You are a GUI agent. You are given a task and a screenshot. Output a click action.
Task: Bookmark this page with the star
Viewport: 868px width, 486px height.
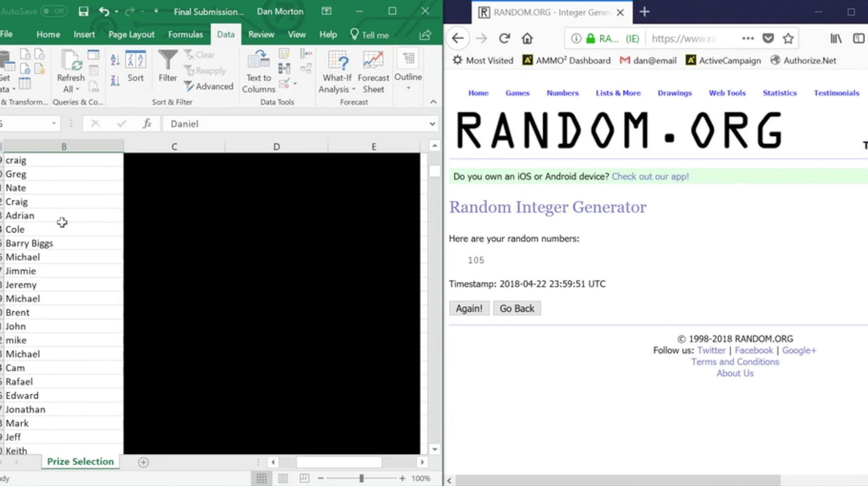click(788, 39)
